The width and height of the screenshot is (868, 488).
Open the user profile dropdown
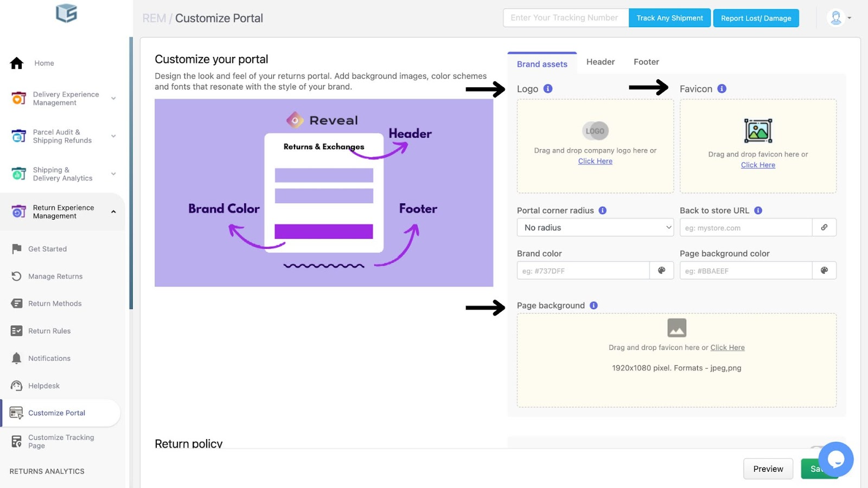[839, 18]
